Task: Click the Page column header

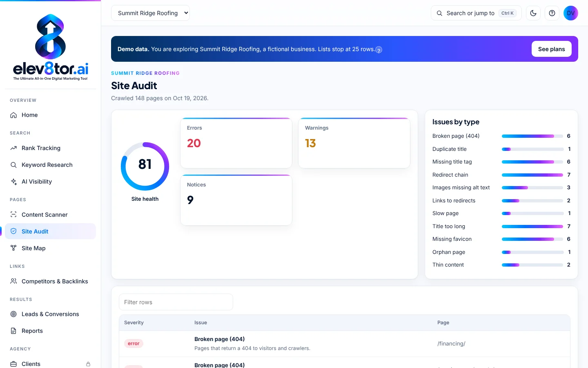Action: [x=443, y=323]
